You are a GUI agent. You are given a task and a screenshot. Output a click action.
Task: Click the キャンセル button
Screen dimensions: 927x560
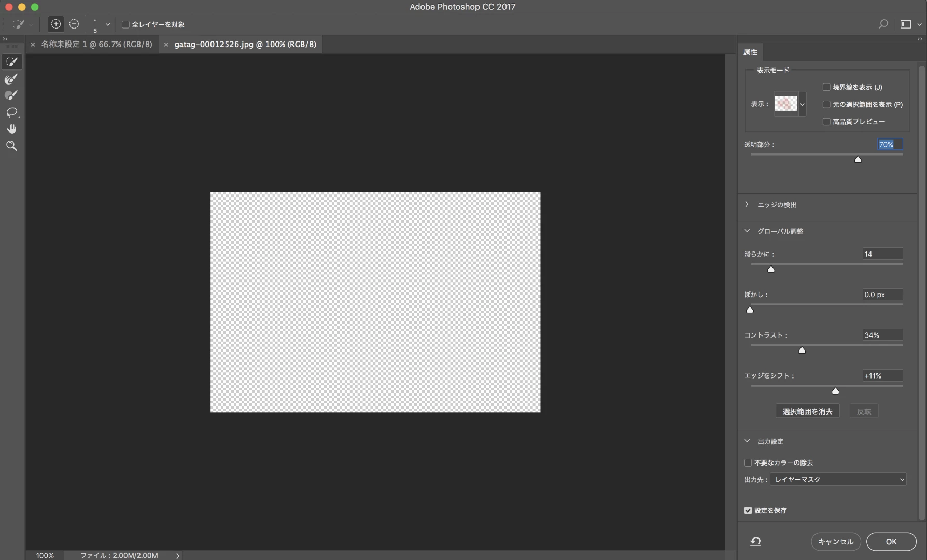pyautogui.click(x=836, y=541)
